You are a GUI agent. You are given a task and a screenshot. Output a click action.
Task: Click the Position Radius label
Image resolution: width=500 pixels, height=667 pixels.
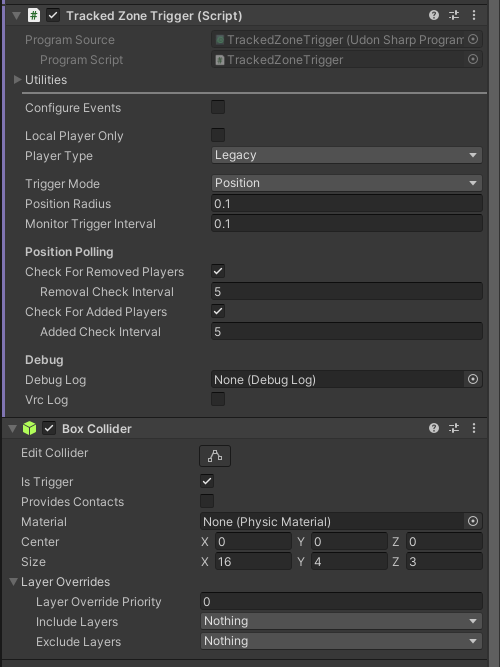coord(68,204)
